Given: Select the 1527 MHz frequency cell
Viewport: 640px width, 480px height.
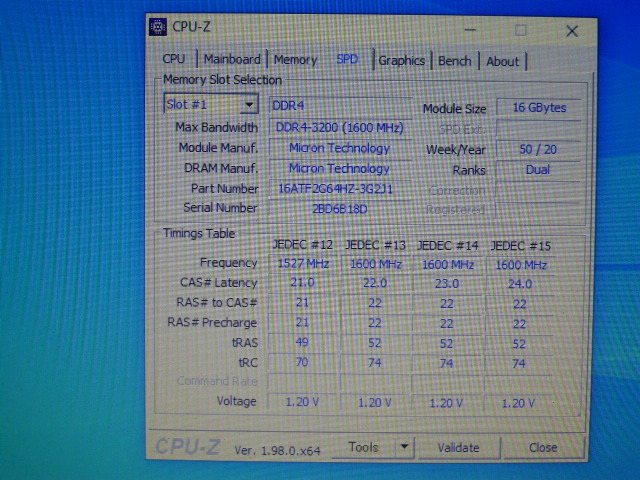Looking at the screenshot, I should coord(303,264).
